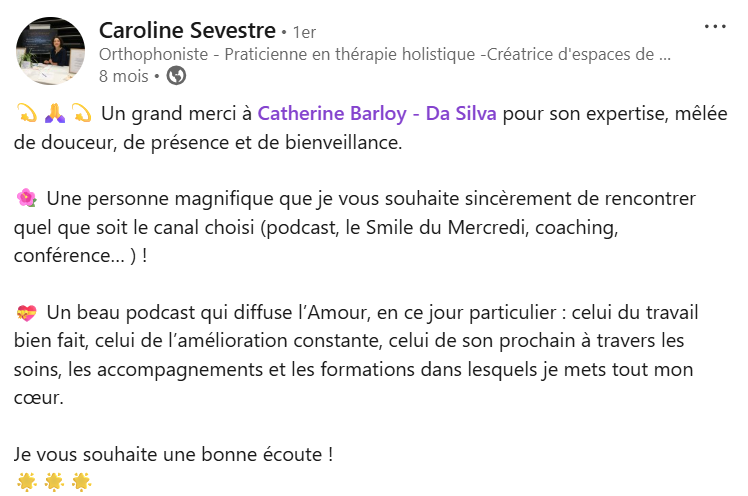The width and height of the screenshot is (748, 496).
Task: Click the globe public visibility icon
Action: [176, 75]
